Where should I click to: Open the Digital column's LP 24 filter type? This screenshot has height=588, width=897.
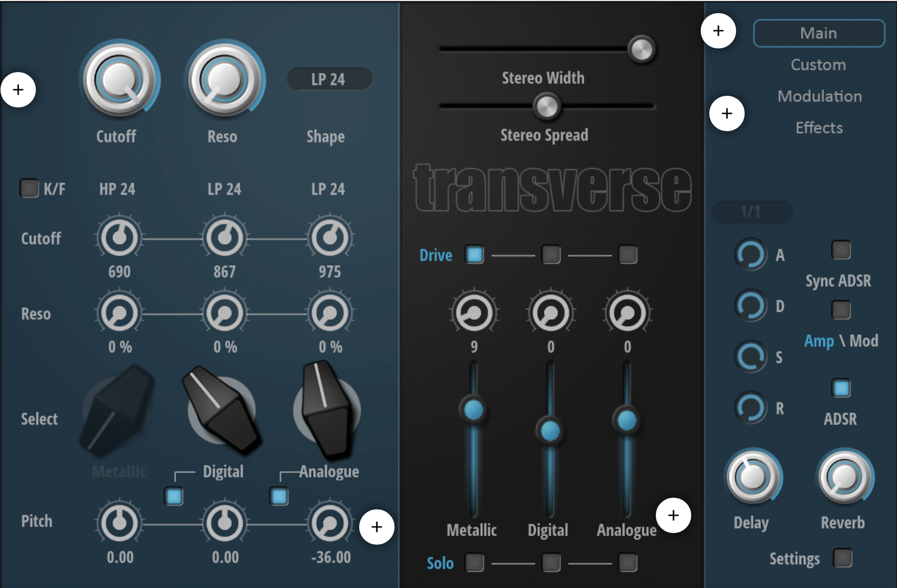click(225, 189)
